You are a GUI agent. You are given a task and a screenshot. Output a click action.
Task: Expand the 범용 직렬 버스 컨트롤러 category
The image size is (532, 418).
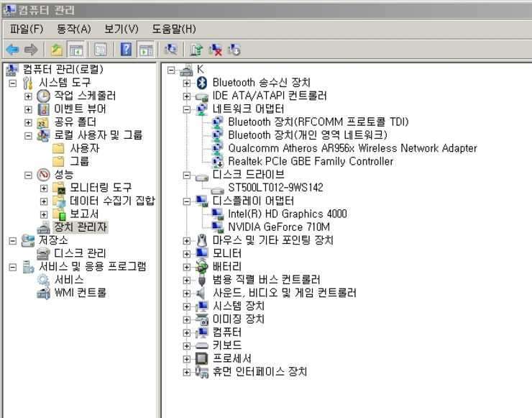tap(186, 280)
